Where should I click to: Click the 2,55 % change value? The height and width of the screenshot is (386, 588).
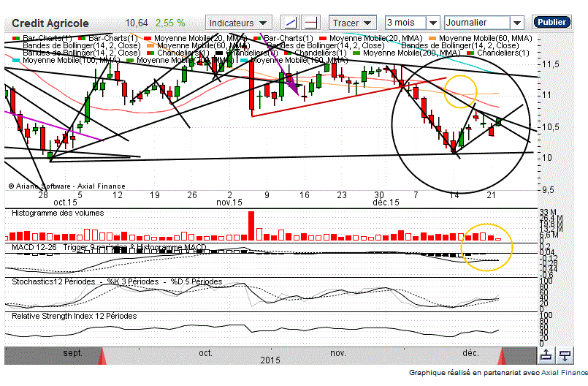(170, 23)
